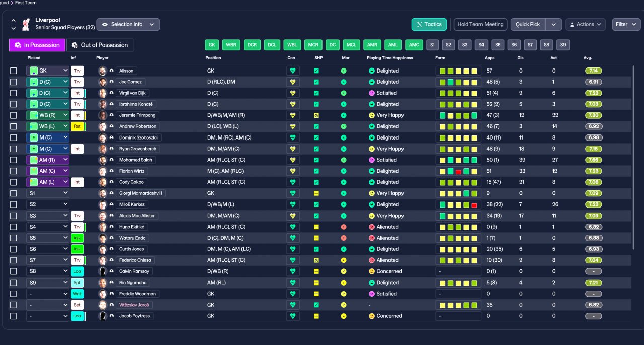Switch to the Out of Possession tab

[100, 45]
